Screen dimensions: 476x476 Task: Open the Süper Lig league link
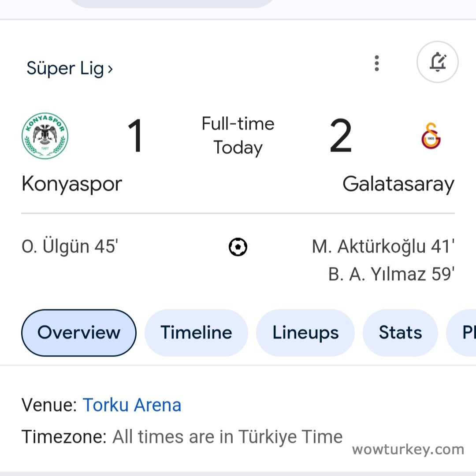70,68
